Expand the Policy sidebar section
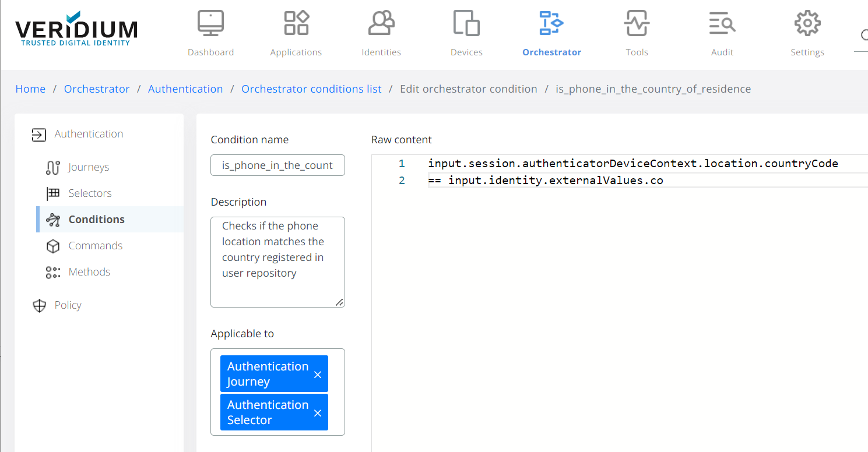The image size is (868, 452). pos(68,305)
